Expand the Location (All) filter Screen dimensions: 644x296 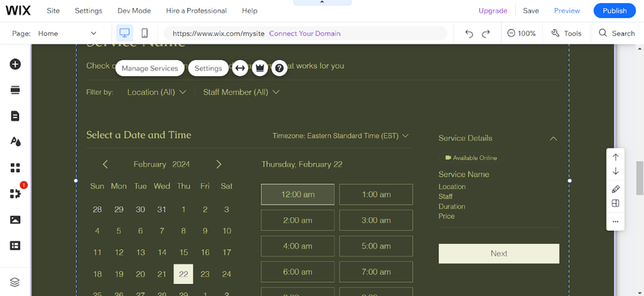(x=157, y=92)
